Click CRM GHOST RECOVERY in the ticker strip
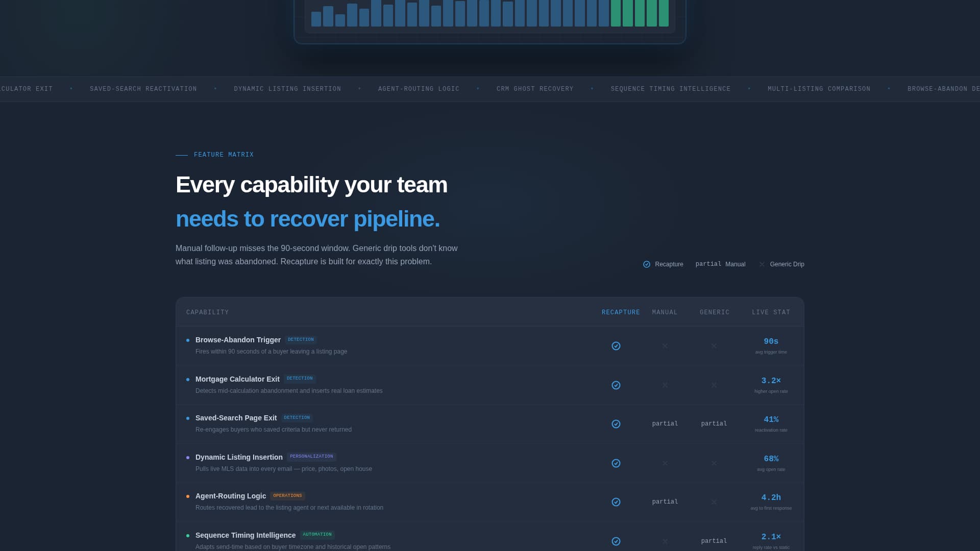980x551 pixels. click(x=535, y=89)
